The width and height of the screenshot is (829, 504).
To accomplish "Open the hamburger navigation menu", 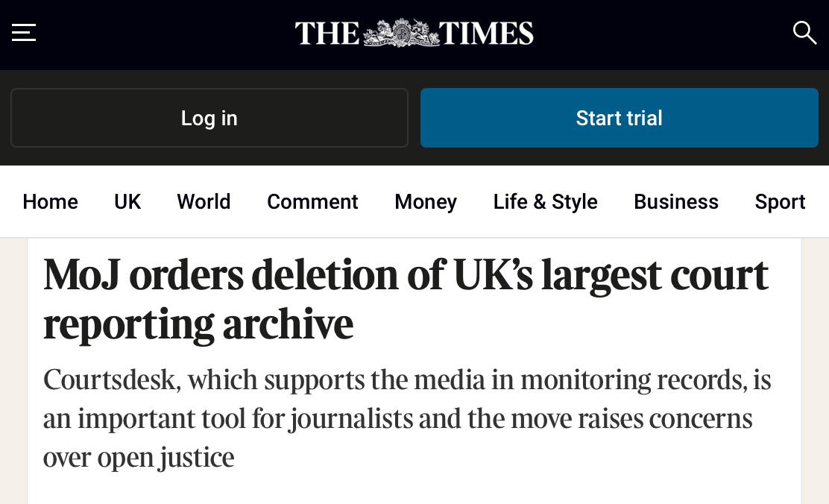I will 24,33.
